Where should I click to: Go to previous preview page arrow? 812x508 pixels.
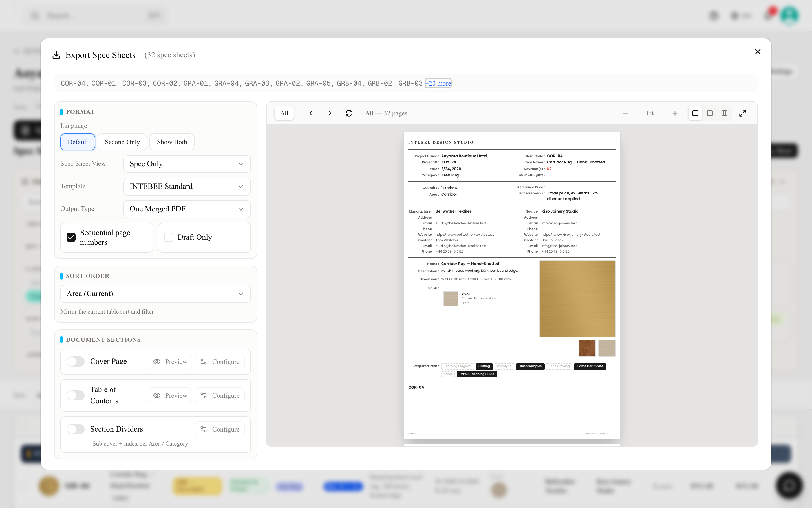pos(311,113)
